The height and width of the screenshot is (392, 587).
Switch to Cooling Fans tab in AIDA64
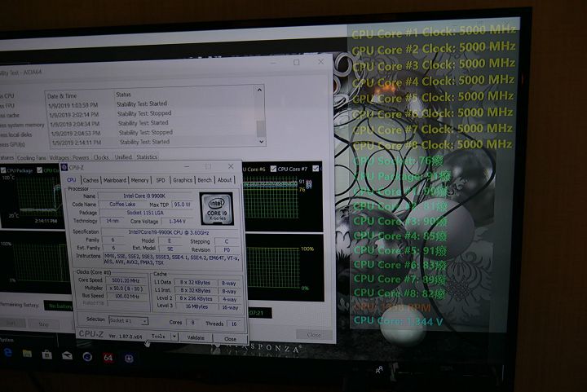pos(32,158)
